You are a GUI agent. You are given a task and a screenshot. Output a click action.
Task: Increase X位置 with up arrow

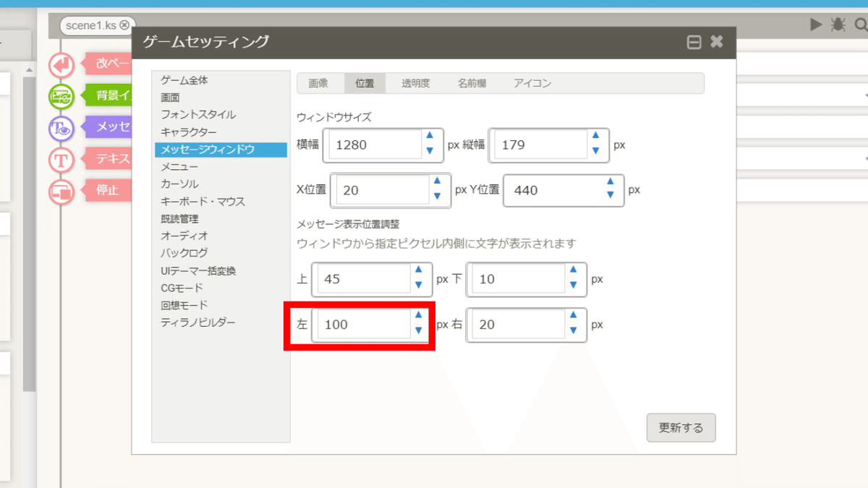coord(437,181)
